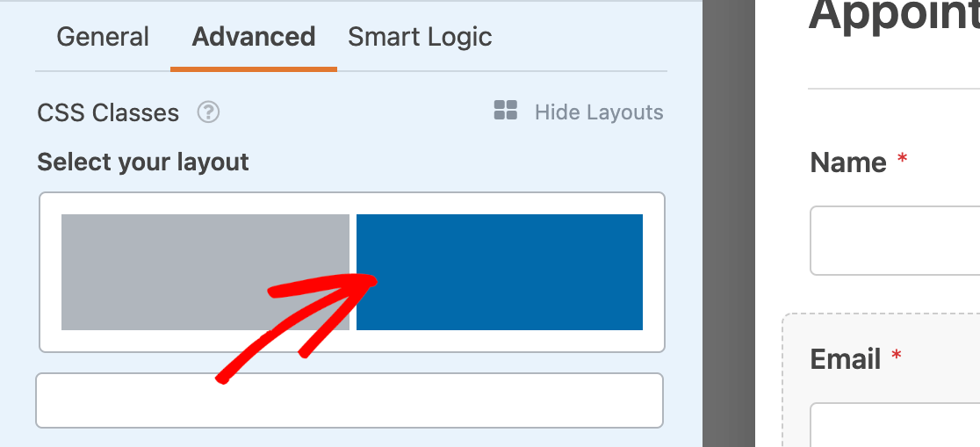Switch to the General tab
The image size is (980, 447).
coord(103,37)
